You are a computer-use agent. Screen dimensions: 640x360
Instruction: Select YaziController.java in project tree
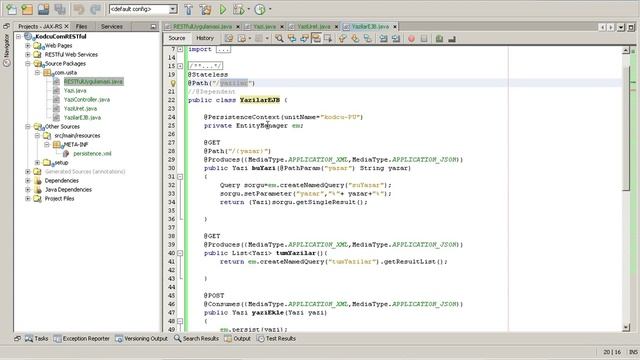coord(87,99)
